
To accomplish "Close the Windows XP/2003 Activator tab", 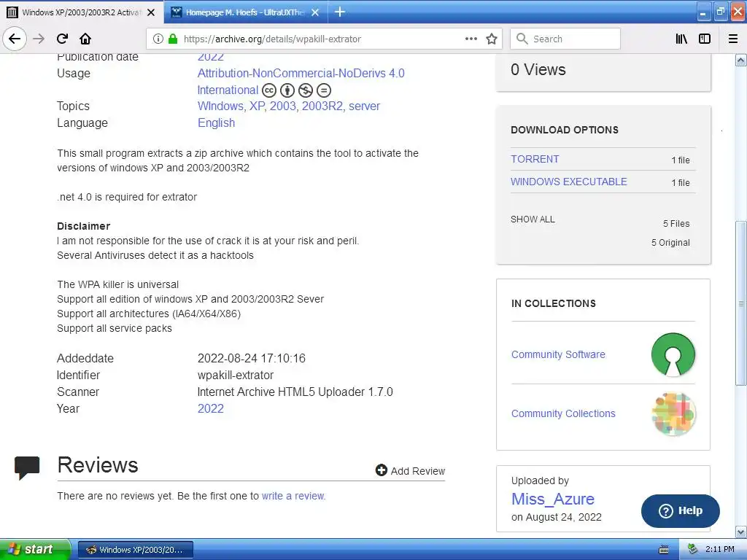I will coord(151,12).
